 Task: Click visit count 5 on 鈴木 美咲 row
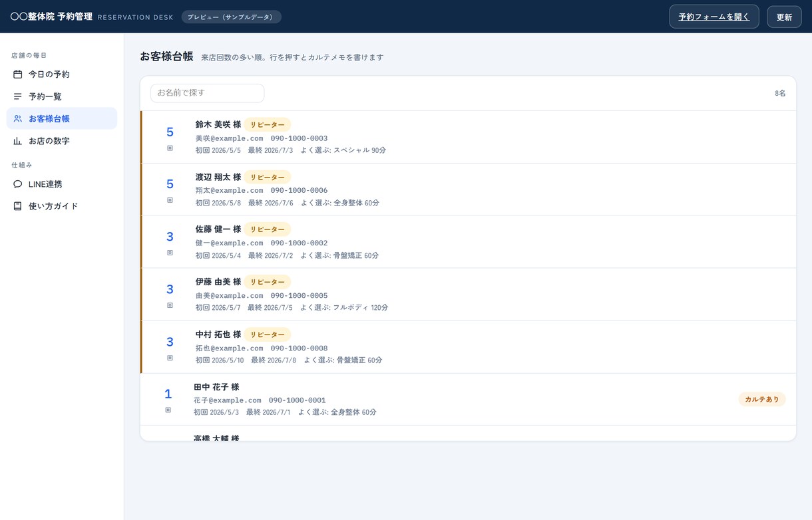[170, 132]
